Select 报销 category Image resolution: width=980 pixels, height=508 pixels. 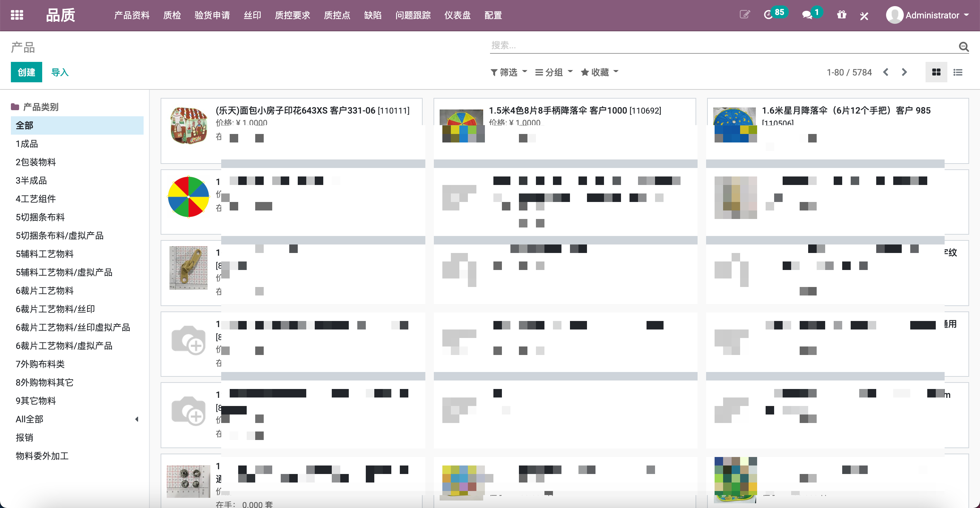77,438
